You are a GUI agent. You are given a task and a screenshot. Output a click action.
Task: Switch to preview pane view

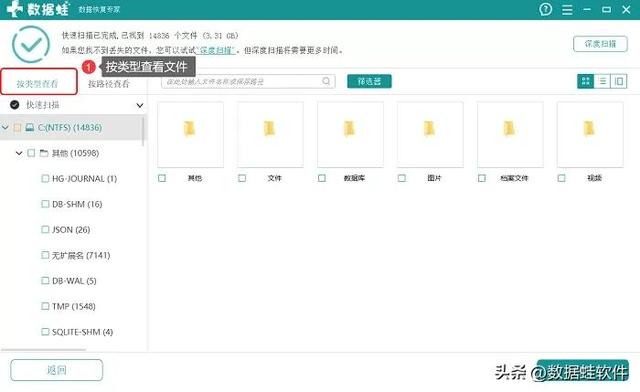pos(619,81)
